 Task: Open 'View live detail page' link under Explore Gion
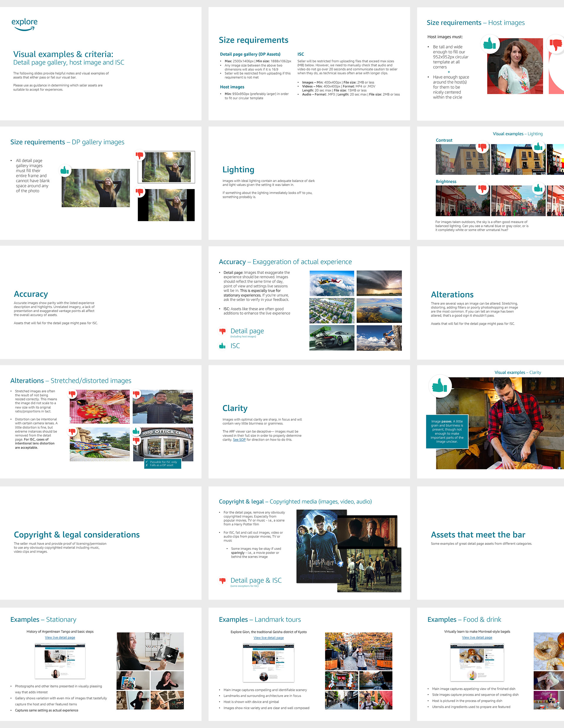[x=268, y=638]
